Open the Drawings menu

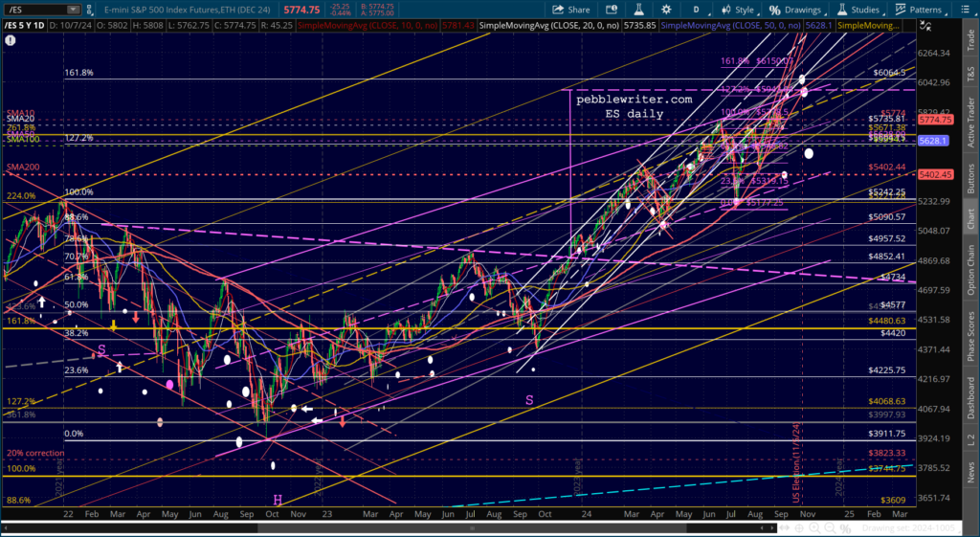[x=797, y=10]
